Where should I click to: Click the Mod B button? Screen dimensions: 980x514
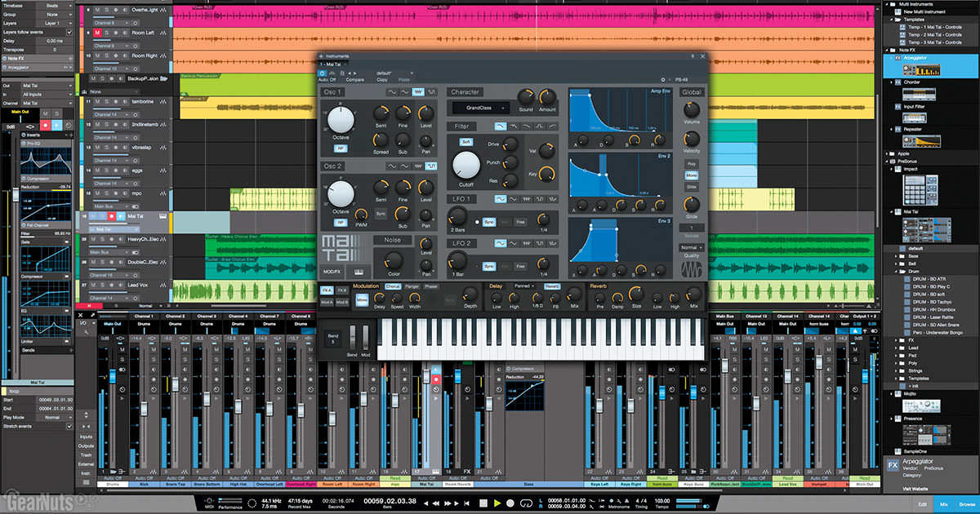(x=343, y=302)
